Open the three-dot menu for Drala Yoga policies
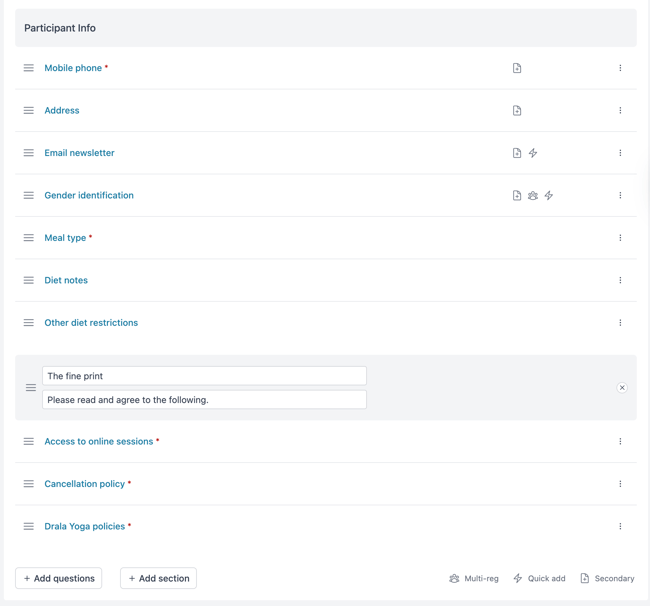The width and height of the screenshot is (650, 606). click(x=620, y=526)
